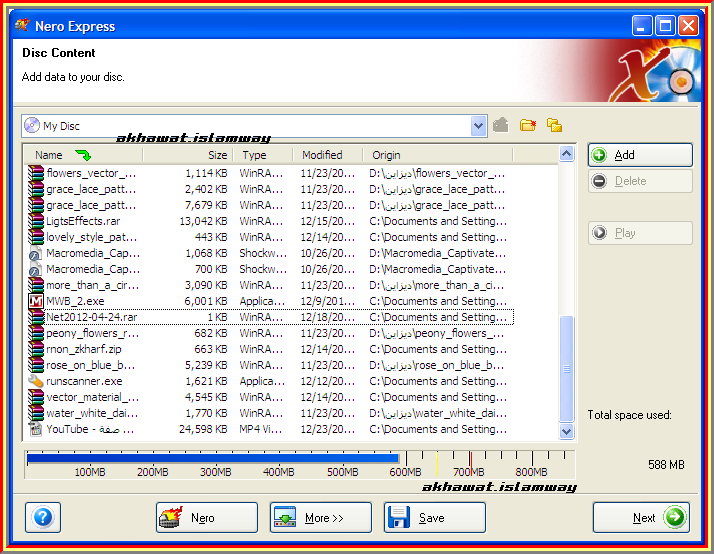Click the rnon_zkharf.zip archive icon
Image resolution: width=714 pixels, height=554 pixels.
tap(36, 349)
